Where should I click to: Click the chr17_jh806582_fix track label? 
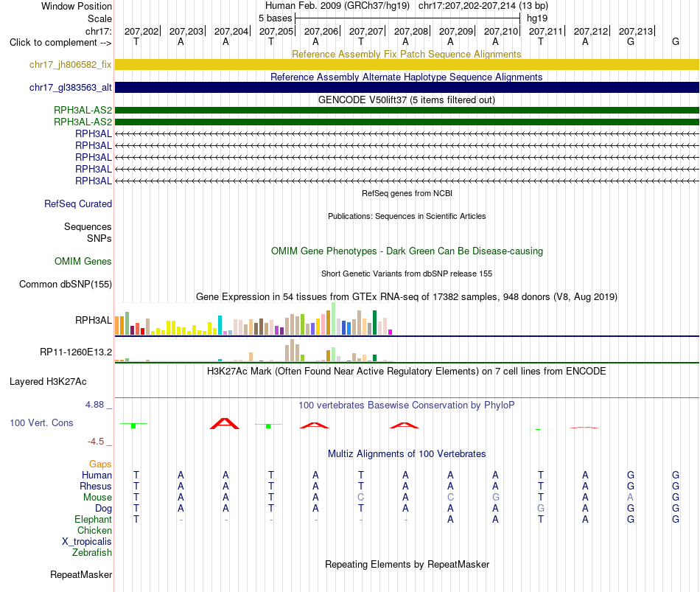71,64
